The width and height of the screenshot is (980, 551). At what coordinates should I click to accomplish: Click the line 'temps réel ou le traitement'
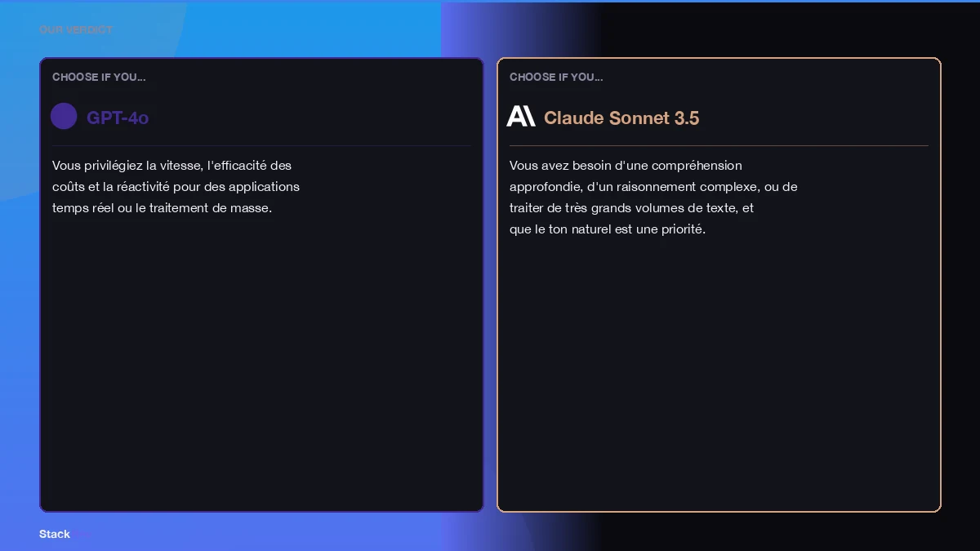(162, 208)
